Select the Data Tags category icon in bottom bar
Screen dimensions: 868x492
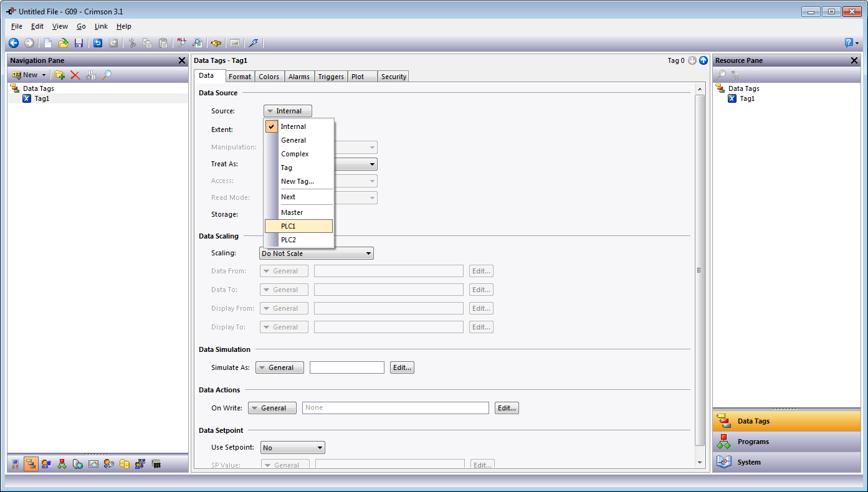coord(31,463)
